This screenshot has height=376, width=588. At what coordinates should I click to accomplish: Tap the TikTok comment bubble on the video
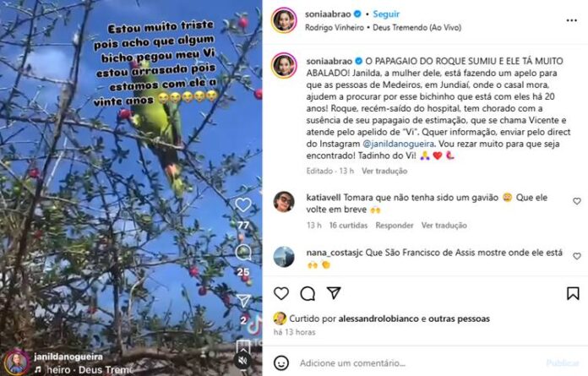(243, 253)
